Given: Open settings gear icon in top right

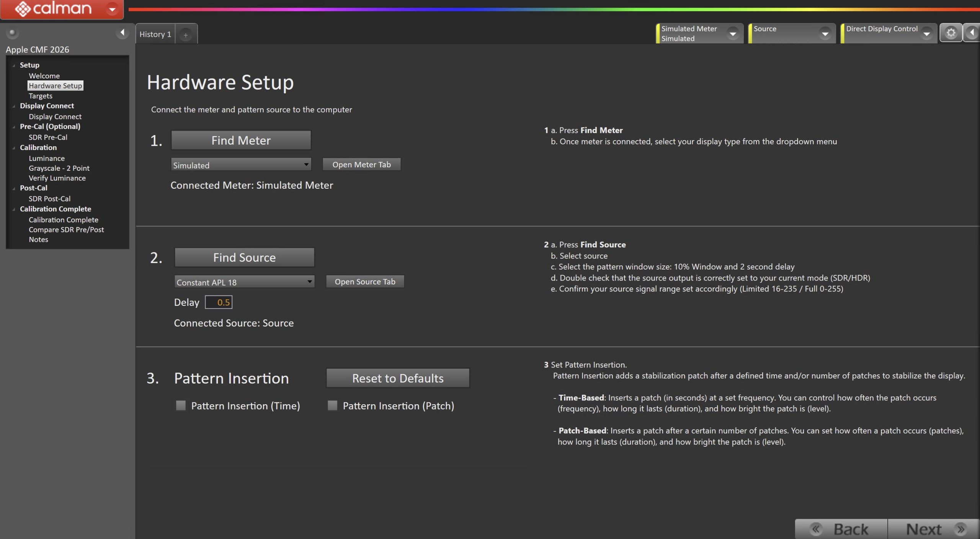Looking at the screenshot, I should (951, 33).
